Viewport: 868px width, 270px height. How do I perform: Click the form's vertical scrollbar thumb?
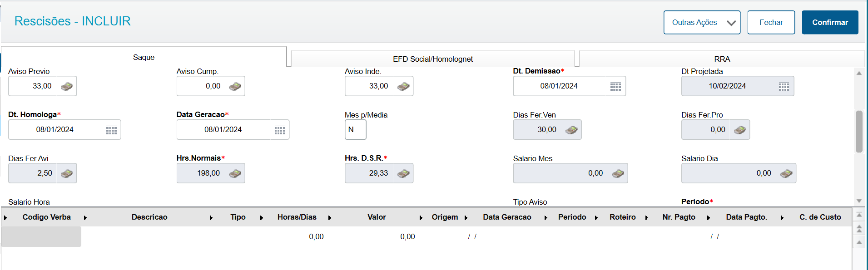click(x=859, y=132)
